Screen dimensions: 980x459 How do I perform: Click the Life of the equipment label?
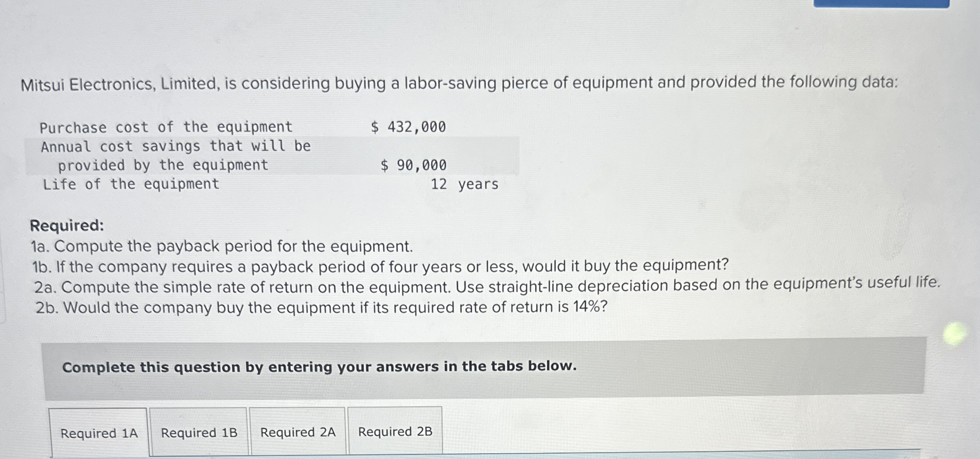pyautogui.click(x=131, y=184)
